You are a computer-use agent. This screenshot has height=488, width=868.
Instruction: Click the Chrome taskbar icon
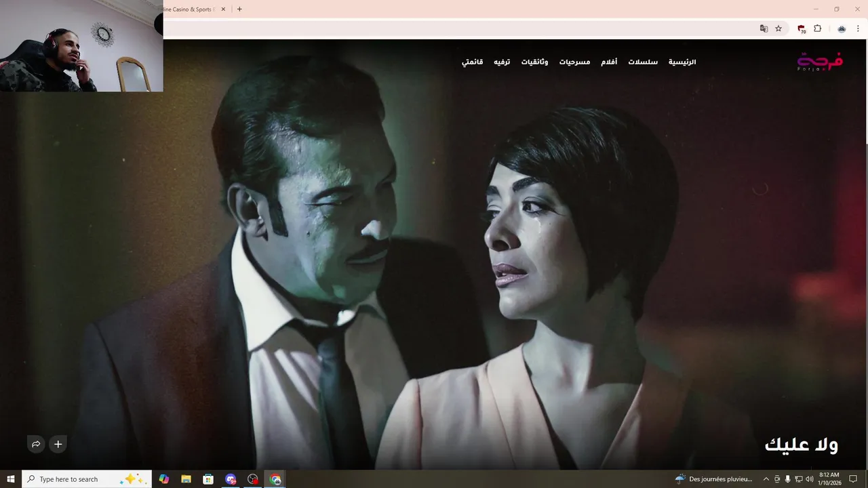(275, 479)
